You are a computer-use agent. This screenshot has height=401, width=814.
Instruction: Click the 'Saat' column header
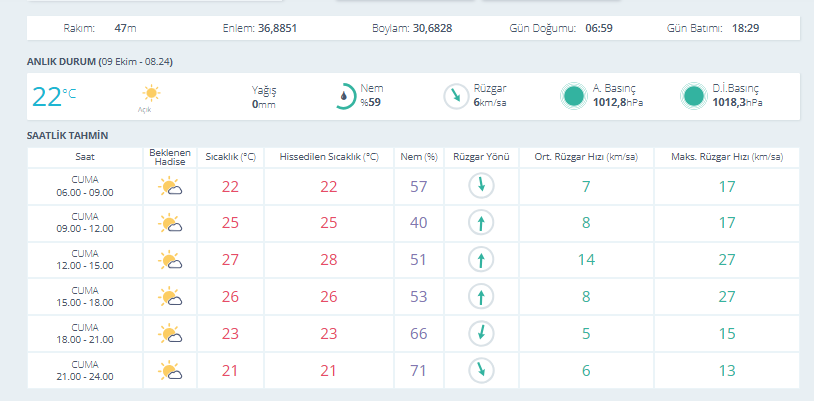click(85, 157)
